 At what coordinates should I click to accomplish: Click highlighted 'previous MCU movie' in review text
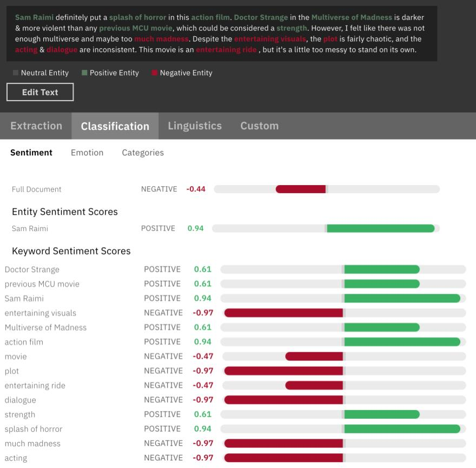[x=136, y=28]
